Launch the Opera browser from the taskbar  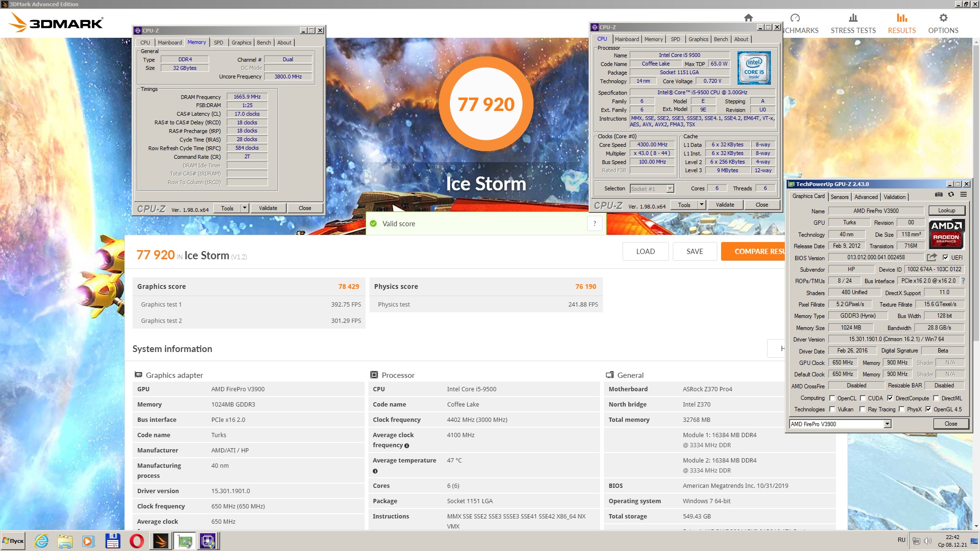point(136,541)
